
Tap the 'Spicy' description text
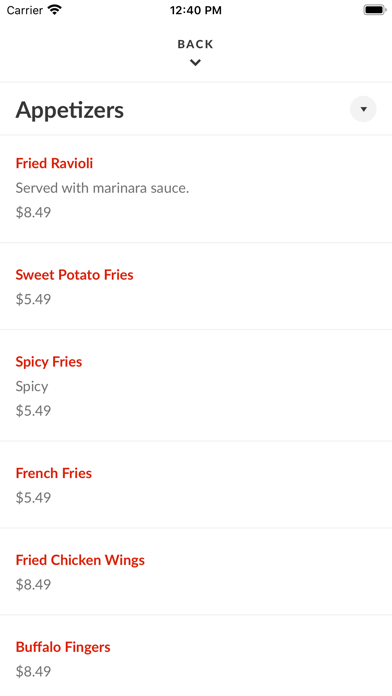tap(32, 387)
